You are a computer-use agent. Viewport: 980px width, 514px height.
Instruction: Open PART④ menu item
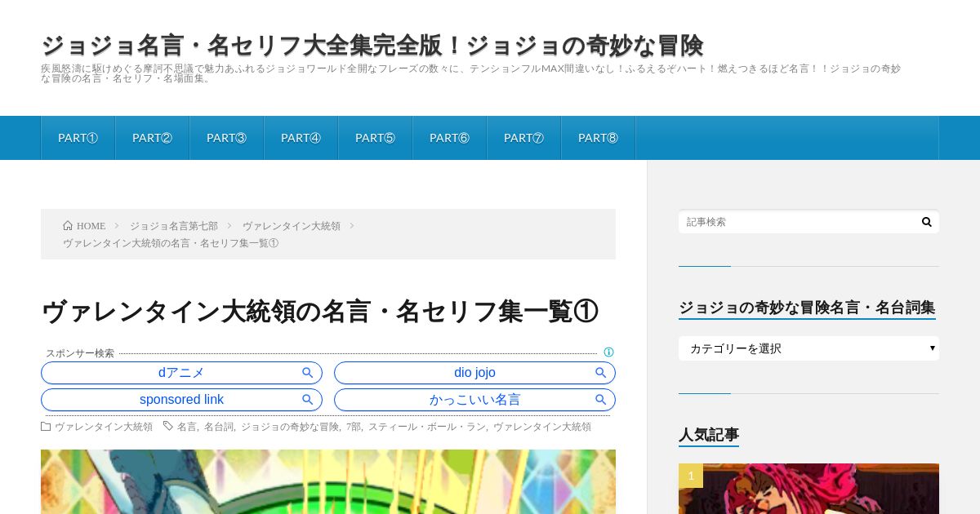point(301,138)
